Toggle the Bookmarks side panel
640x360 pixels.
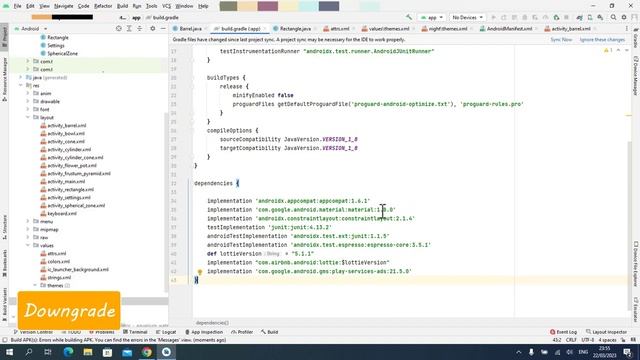[x=4, y=263]
